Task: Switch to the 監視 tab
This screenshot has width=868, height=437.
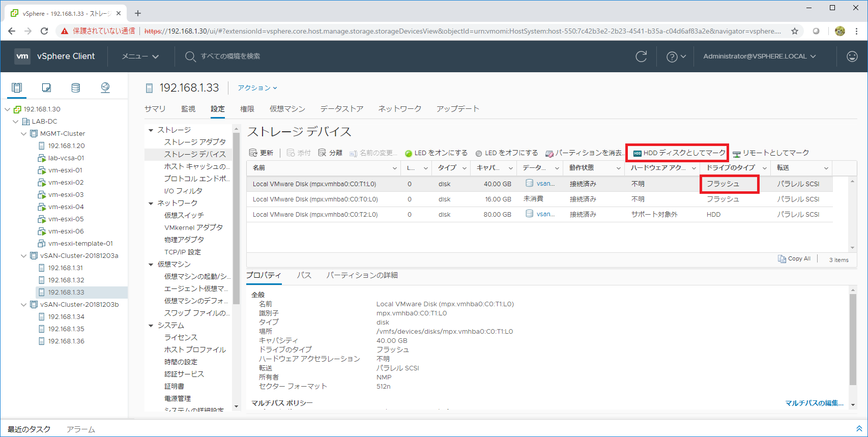Action: coord(188,109)
